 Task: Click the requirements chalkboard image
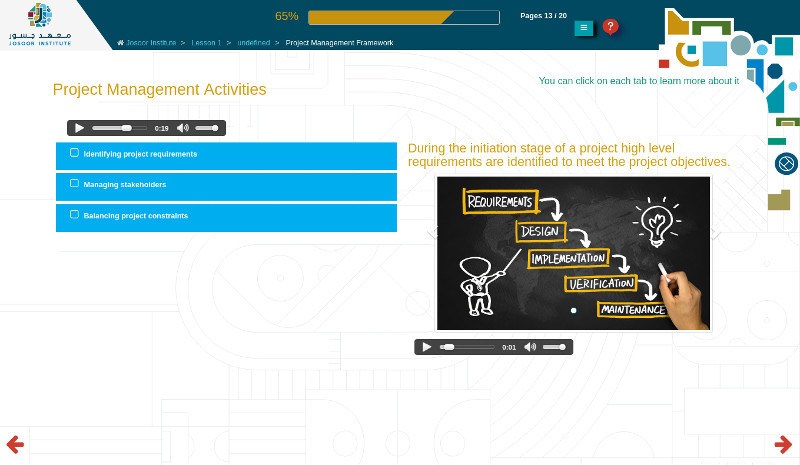point(573,254)
